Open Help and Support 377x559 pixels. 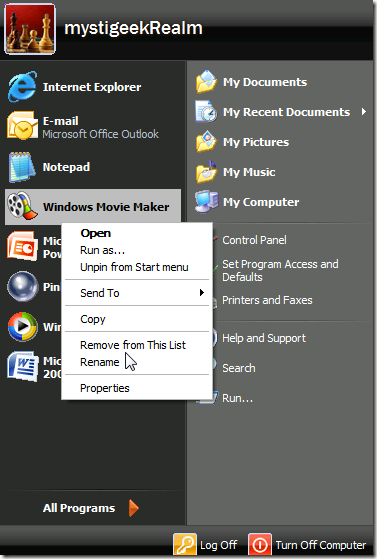coord(264,338)
